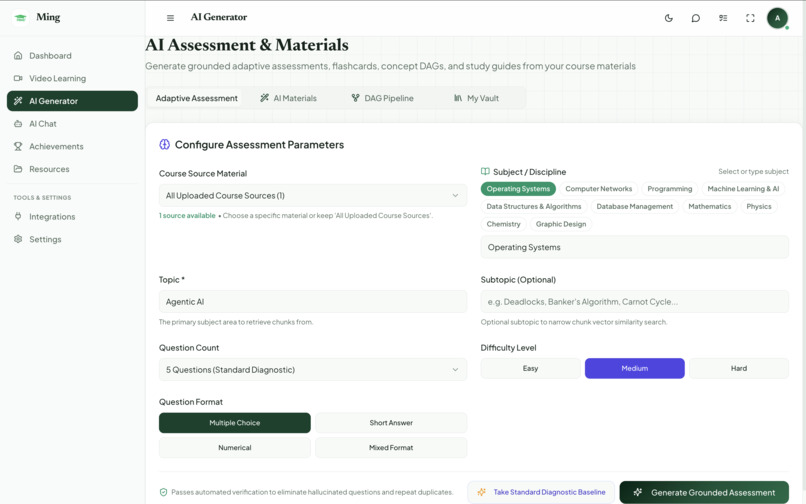Image resolution: width=806 pixels, height=504 pixels.
Task: Enter fullscreen using the expand icon
Action: point(750,18)
